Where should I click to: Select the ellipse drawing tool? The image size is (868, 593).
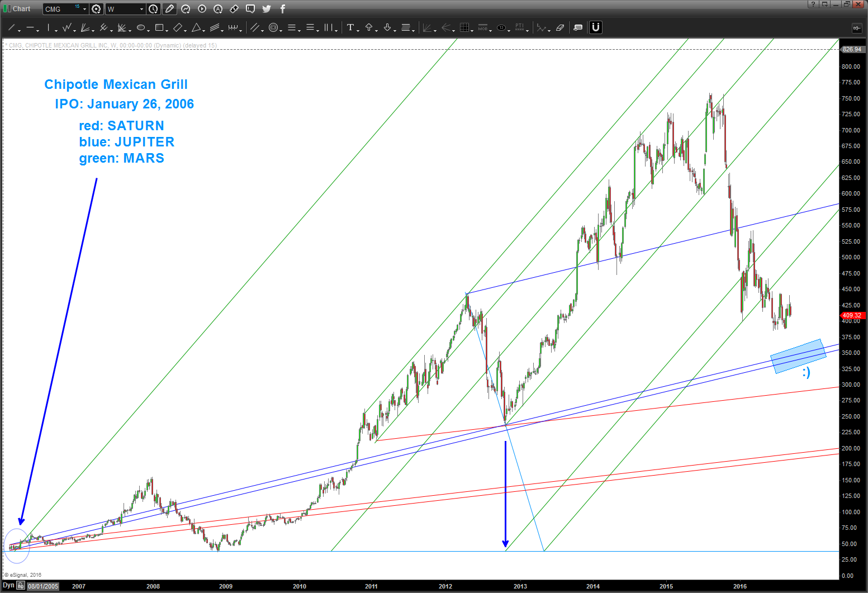[141, 27]
